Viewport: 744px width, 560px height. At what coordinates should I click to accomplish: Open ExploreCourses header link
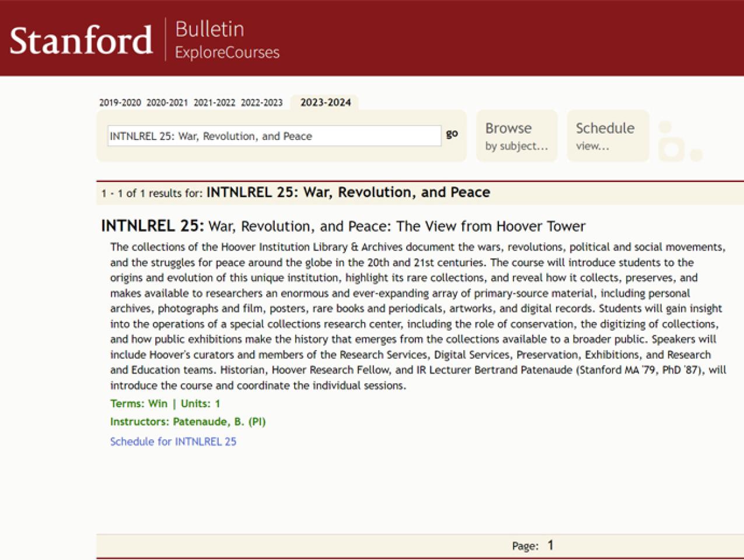[x=227, y=52]
